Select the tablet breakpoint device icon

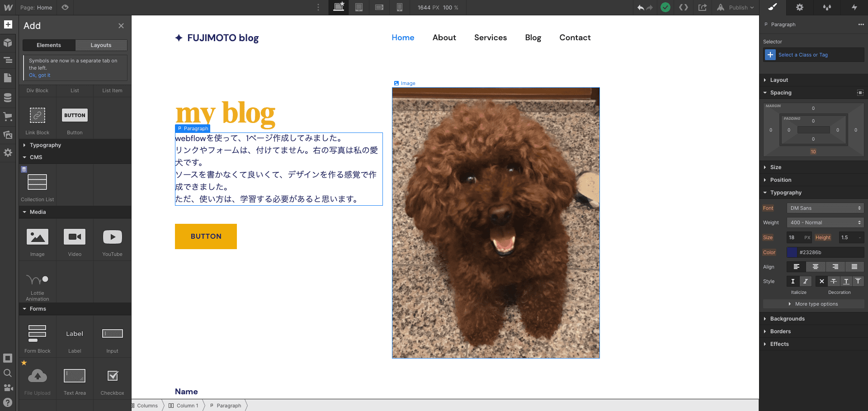coord(359,8)
